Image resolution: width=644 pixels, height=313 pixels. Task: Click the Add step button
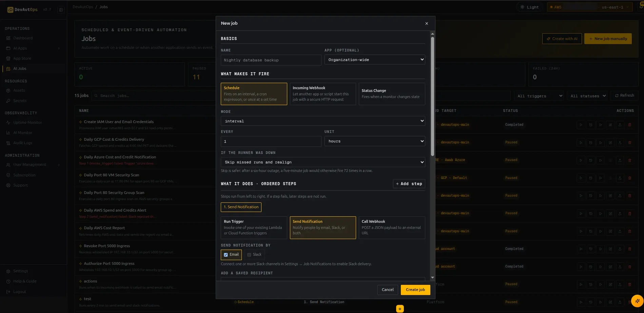tap(409, 184)
